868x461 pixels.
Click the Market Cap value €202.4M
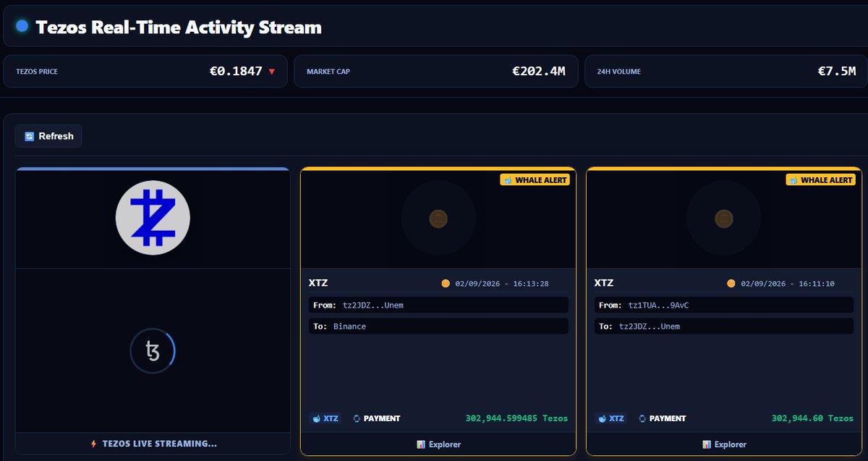click(x=539, y=71)
